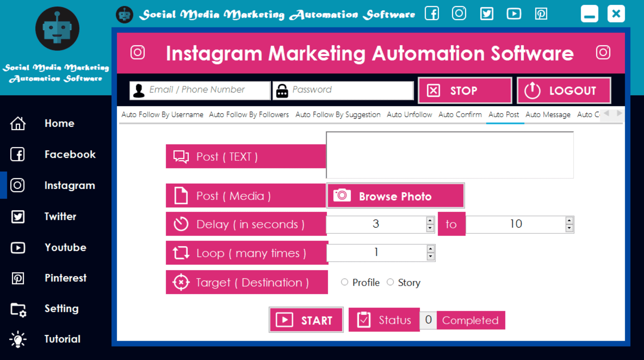Click the clipboard check icon on Status
Image resolution: width=644 pixels, height=360 pixels.
[x=364, y=320]
